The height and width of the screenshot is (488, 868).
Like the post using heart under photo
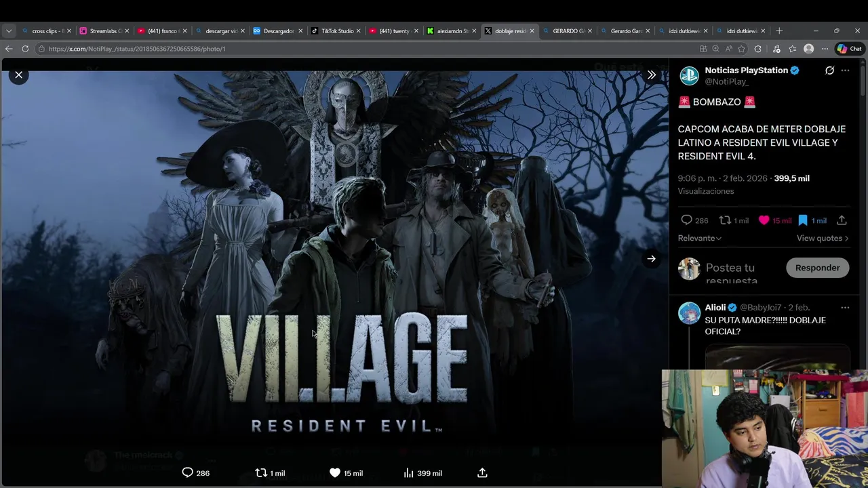click(x=334, y=473)
